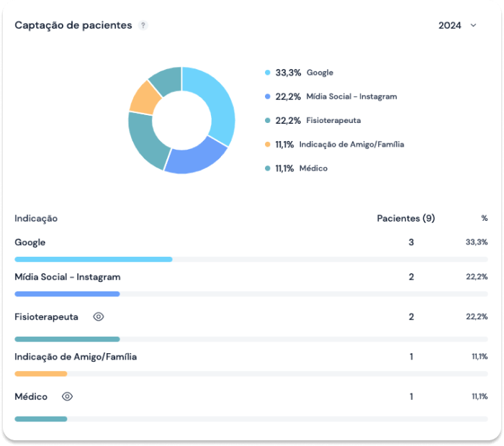Viewport: 504px width, 446px height.
Task: Toggle eye icon next to Fisioterapeuta
Action: [99, 317]
